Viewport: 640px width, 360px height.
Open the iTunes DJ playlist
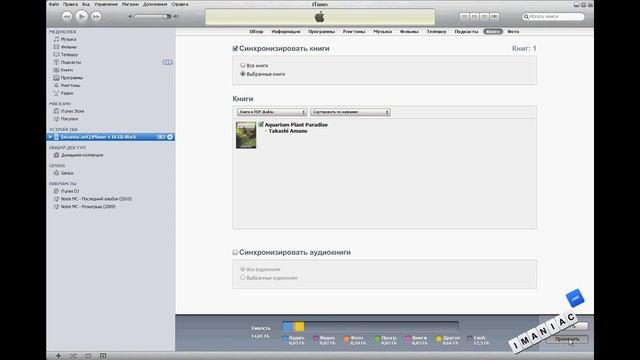pos(70,191)
